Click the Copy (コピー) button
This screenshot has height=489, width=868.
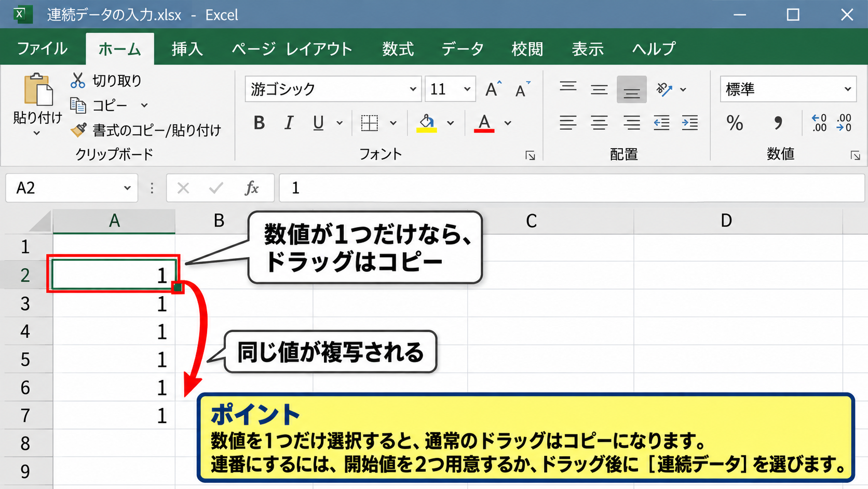coord(99,105)
